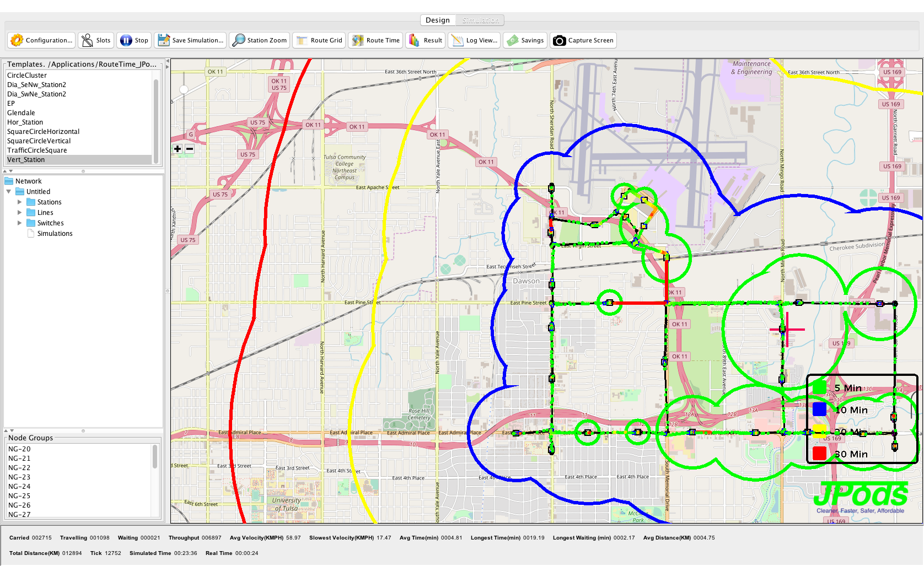Open the Log View tool

tap(458, 40)
